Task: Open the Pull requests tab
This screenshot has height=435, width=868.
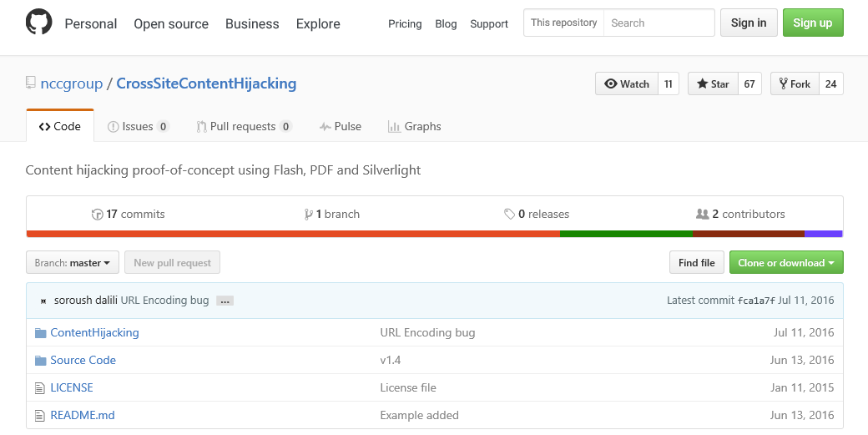Action: [243, 127]
